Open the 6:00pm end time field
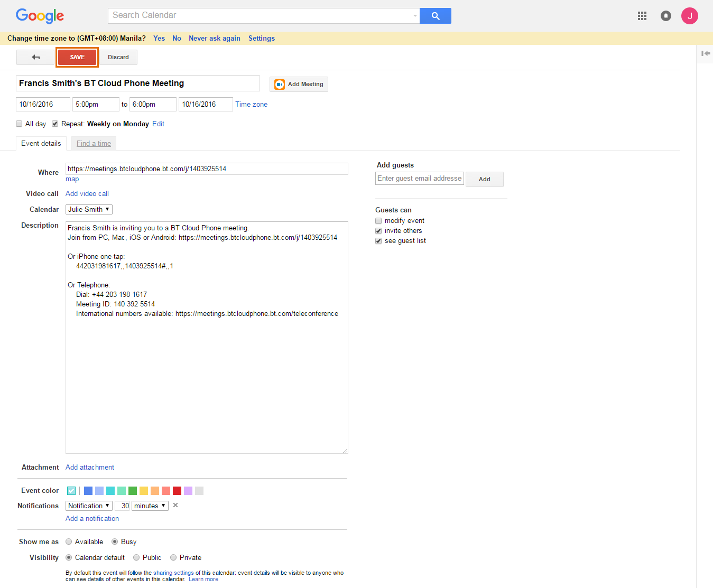This screenshot has width=713, height=588. tap(153, 105)
